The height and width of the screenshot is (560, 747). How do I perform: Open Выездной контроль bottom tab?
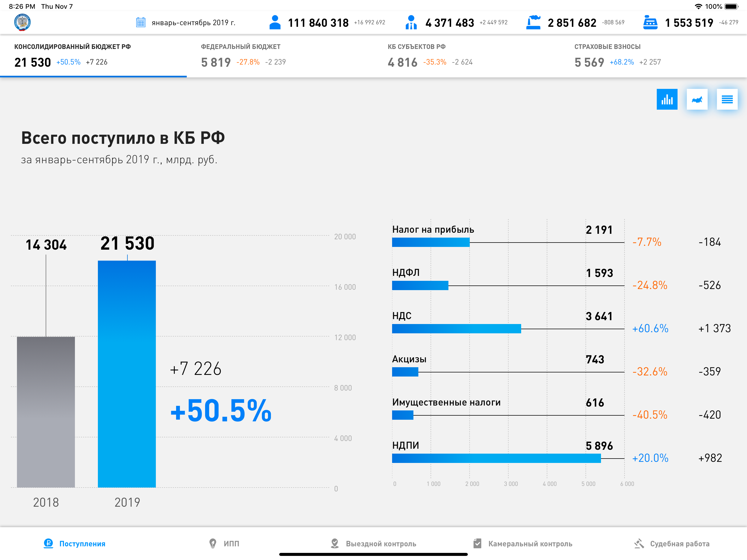pyautogui.click(x=373, y=543)
